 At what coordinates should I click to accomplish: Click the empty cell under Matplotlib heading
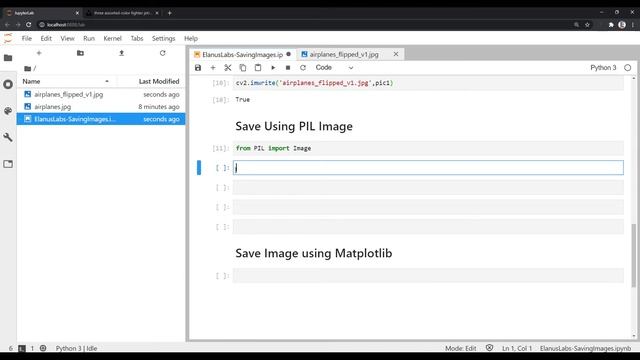428,276
